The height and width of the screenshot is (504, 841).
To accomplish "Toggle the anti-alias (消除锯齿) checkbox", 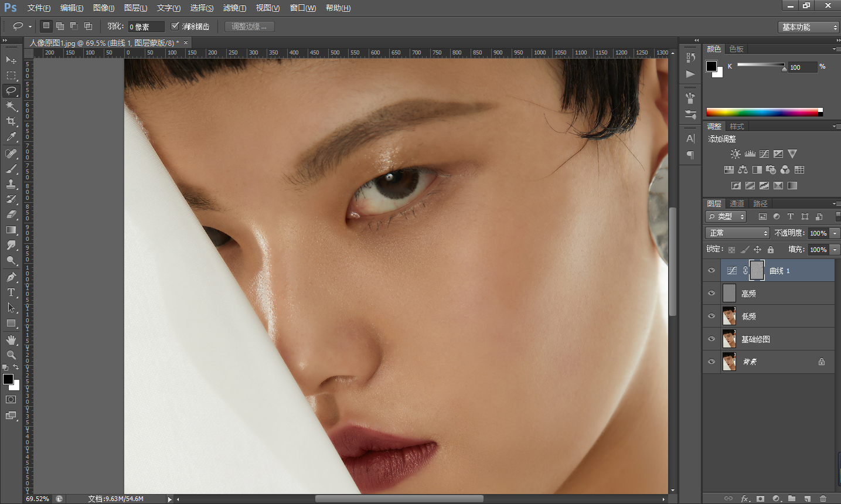I will tap(175, 26).
